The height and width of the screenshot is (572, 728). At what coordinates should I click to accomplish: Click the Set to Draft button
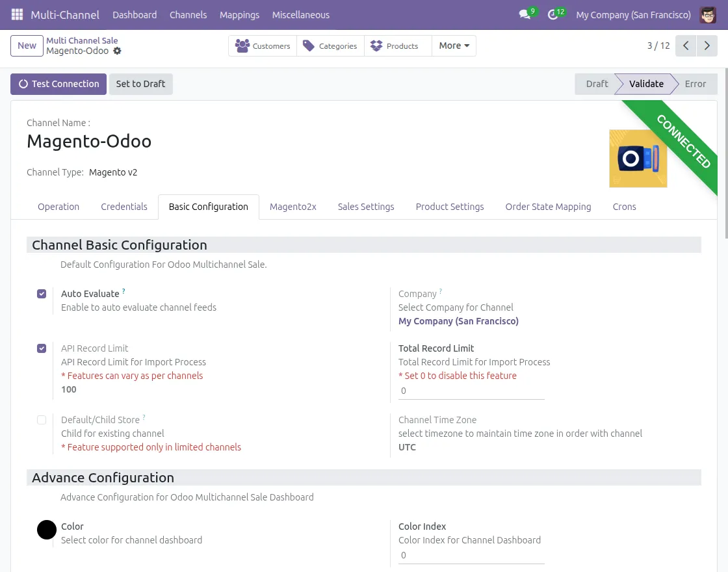point(140,84)
